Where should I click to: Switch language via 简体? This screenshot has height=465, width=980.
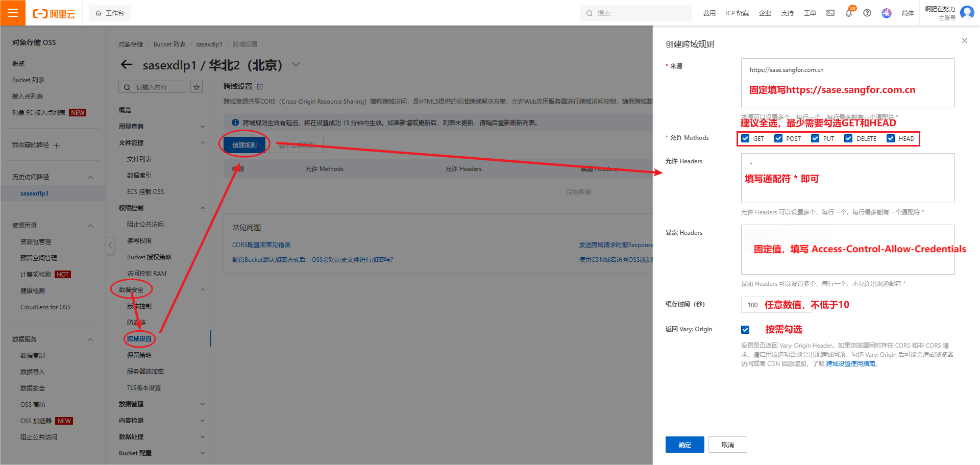pos(908,13)
